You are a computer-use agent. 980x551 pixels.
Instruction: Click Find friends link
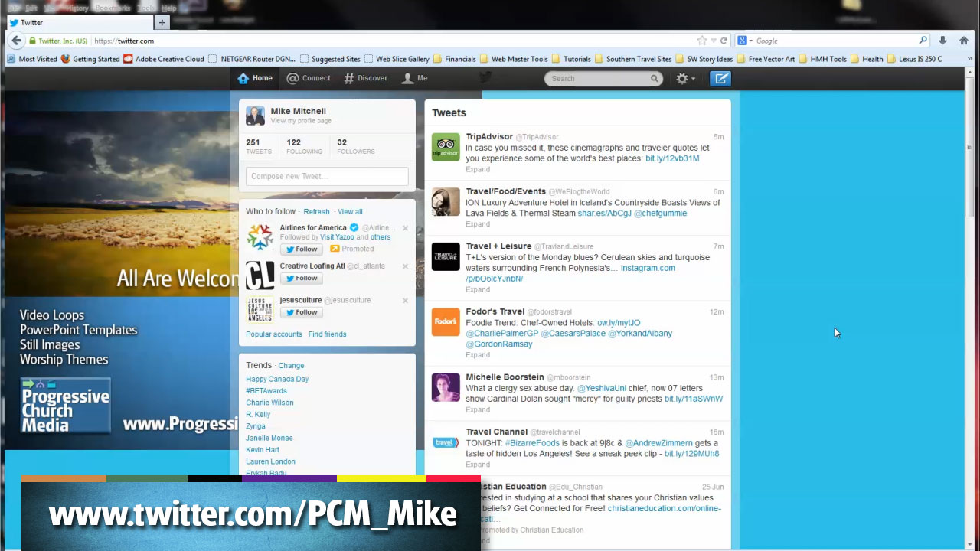[x=327, y=334]
